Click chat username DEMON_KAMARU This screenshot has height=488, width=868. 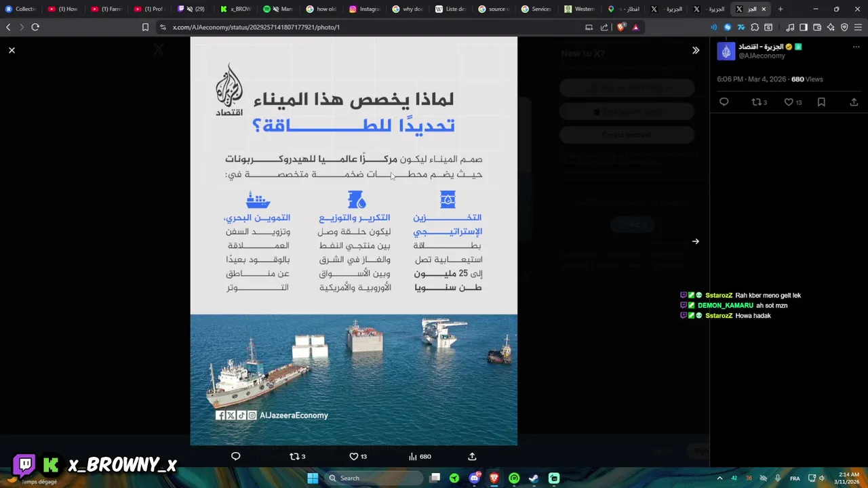(726, 306)
